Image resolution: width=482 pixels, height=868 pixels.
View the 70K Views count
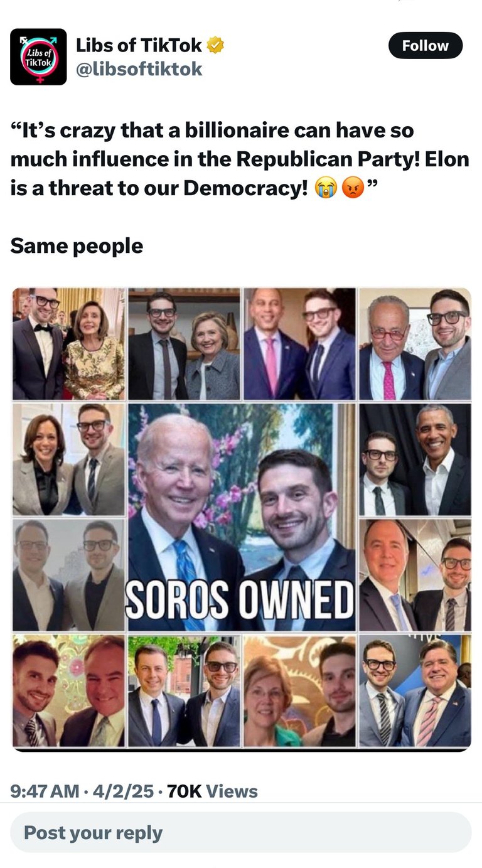pyautogui.click(x=213, y=791)
